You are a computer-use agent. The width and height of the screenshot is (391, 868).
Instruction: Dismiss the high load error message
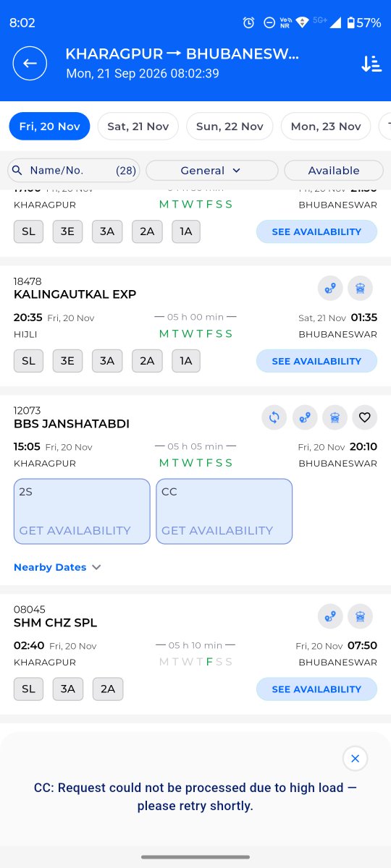(x=355, y=759)
